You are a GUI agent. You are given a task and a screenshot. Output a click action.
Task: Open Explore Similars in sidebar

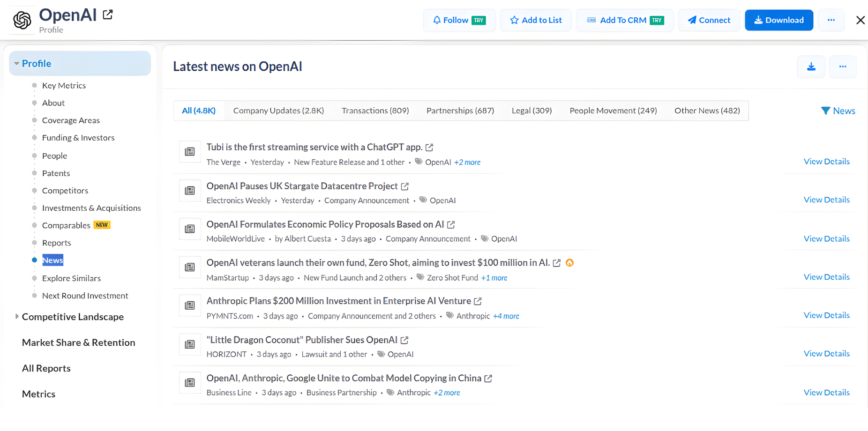pos(71,278)
